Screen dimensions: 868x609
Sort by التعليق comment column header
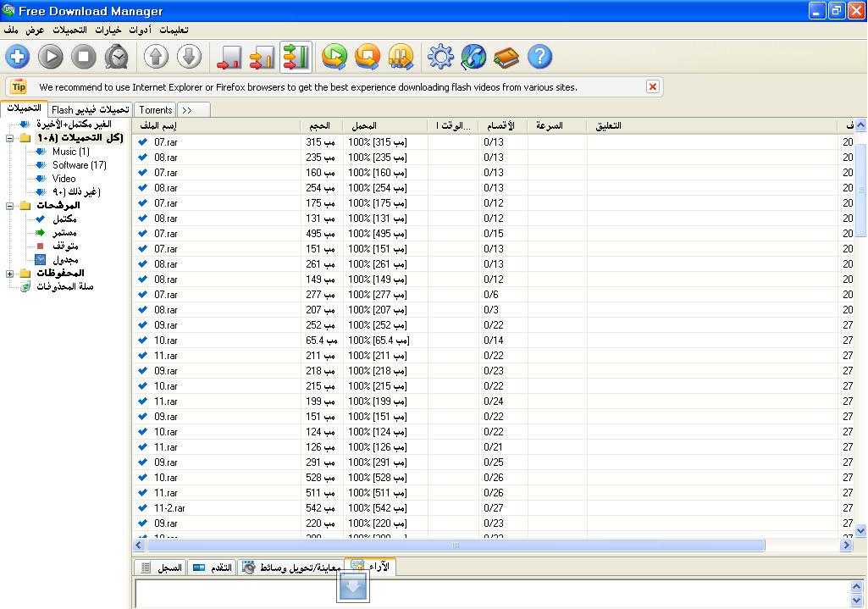[x=712, y=125]
